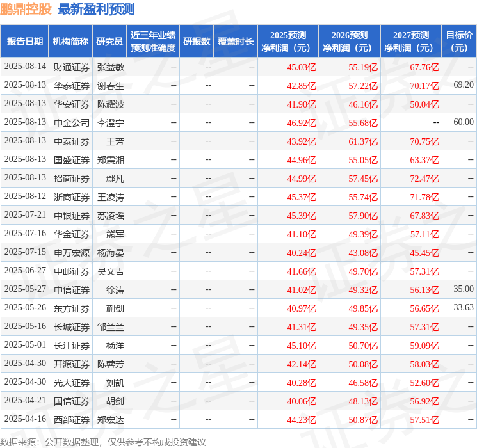Image resolution: width=477 pixels, height=448 pixels.
Task: Click target price 60.00
Action: [x=464, y=122]
